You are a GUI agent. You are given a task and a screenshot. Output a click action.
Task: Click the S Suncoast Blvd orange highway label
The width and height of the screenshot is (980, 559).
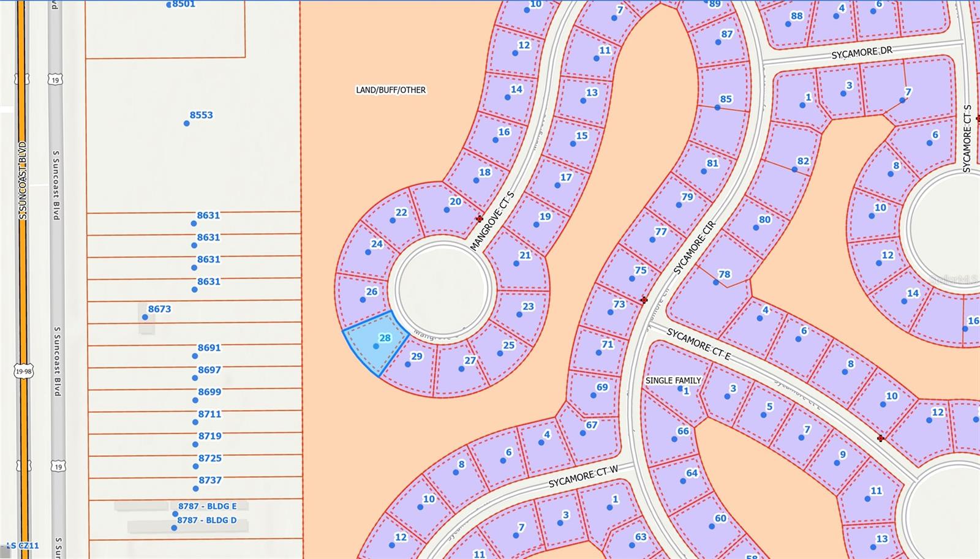[x=23, y=181]
